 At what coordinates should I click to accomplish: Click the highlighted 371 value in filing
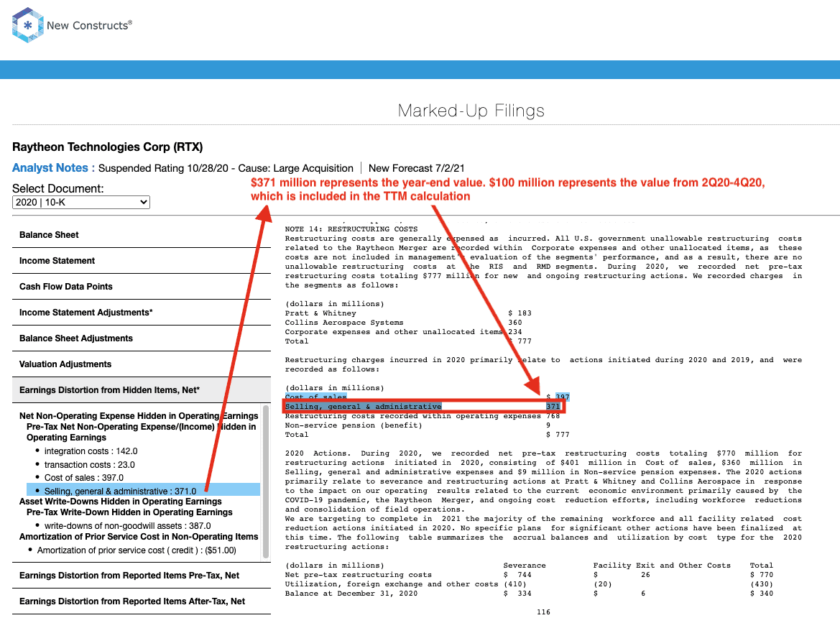tap(553, 407)
